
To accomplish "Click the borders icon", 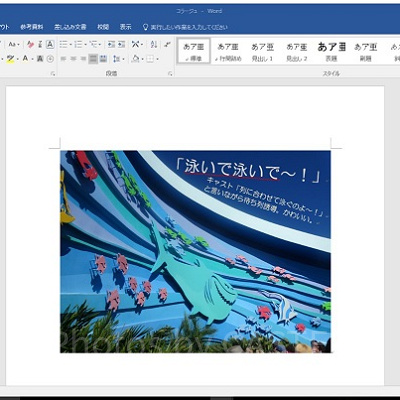I will click(x=150, y=59).
